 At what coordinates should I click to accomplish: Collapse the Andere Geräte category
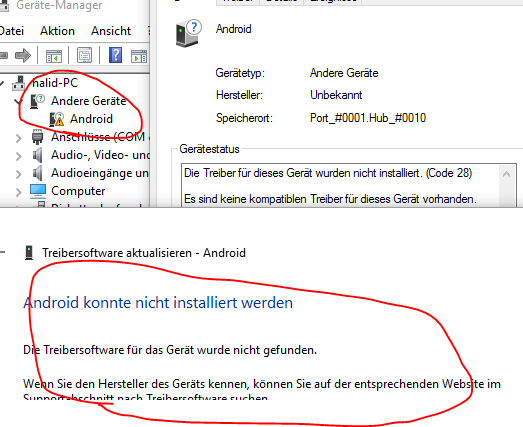click(19, 101)
